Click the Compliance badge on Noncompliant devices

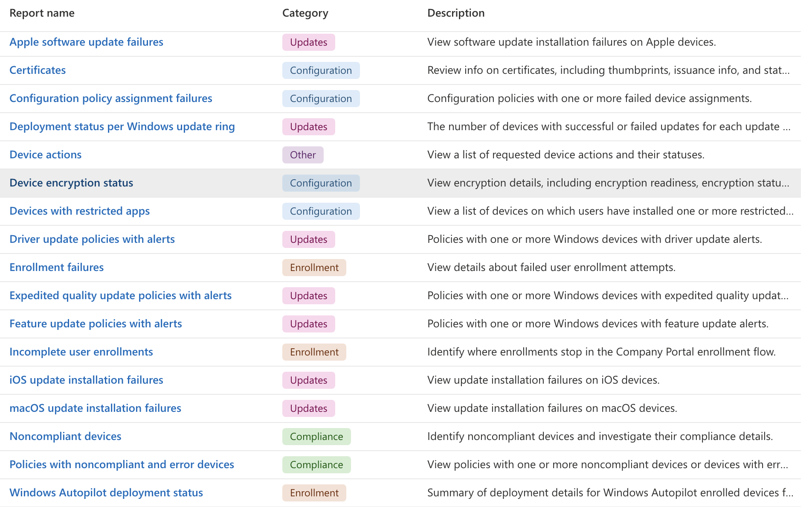[x=316, y=436]
